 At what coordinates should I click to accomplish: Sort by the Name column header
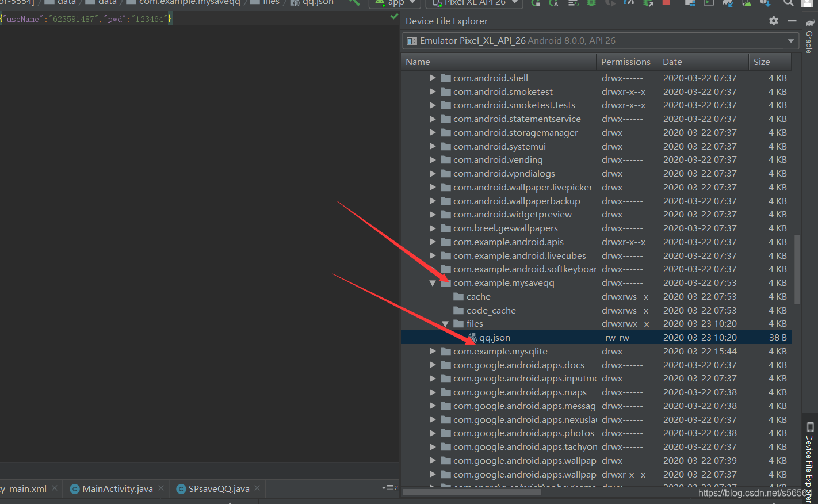click(499, 62)
